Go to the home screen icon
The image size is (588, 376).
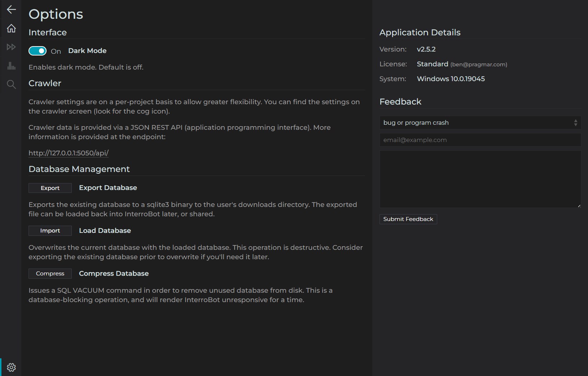coord(11,28)
